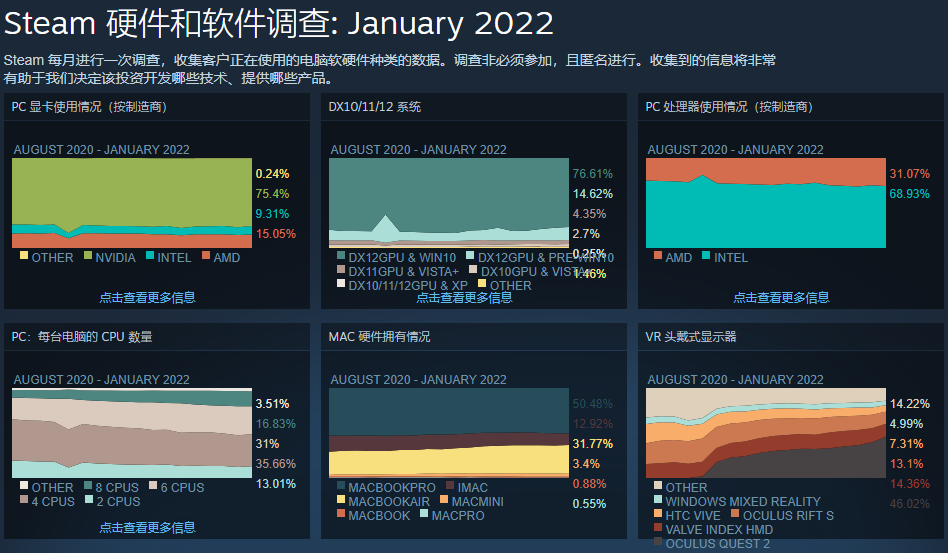Viewport: 948px width, 553px height.
Task: Click the DX10GPU & VISTA legend swatch
Action: [x=473, y=269]
